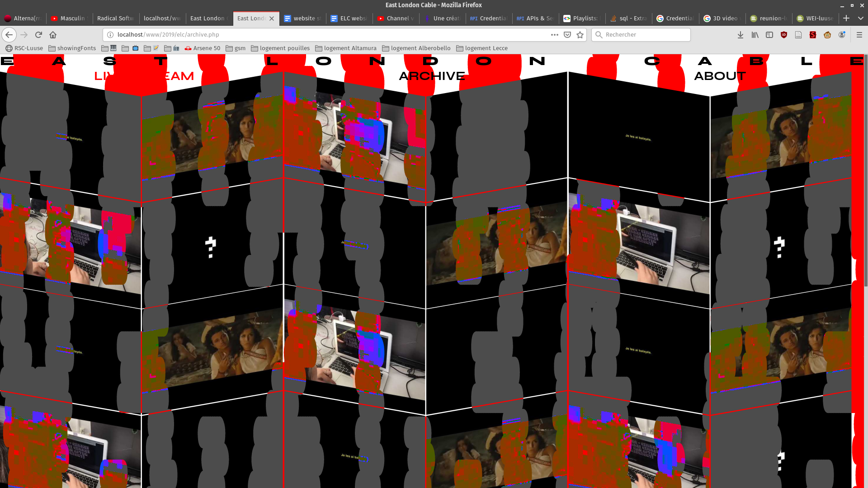The image size is (868, 488).
Task: Open the ABOUT page link
Action: click(720, 76)
